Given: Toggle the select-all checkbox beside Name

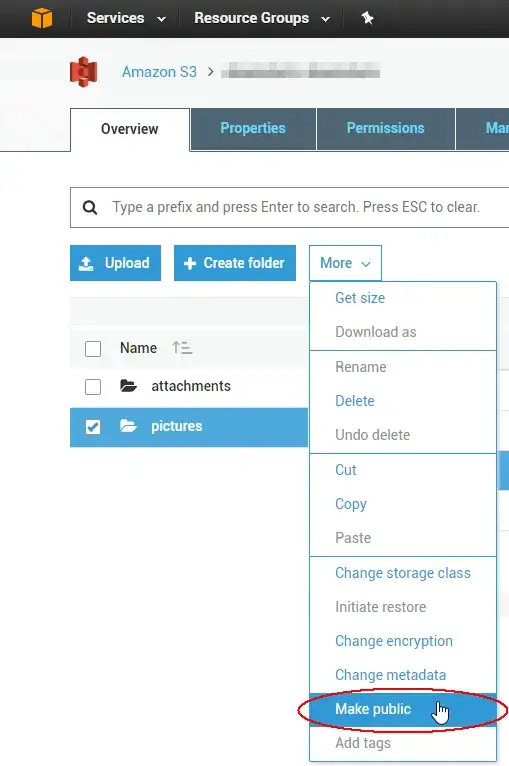Looking at the screenshot, I should click(93, 349).
